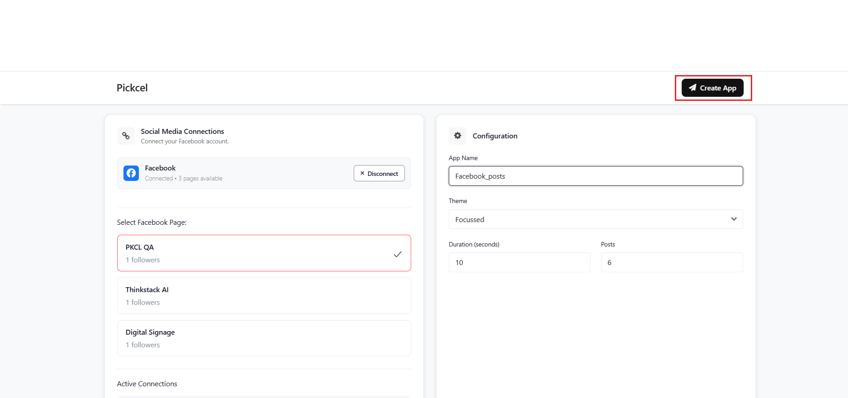Screen dimensions: 868x398
Task: Click the Create App button label
Action: tap(718, 88)
